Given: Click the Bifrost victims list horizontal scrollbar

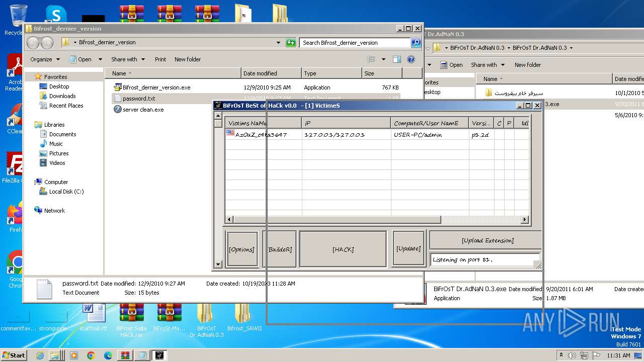Looking at the screenshot, I should coord(337,220).
